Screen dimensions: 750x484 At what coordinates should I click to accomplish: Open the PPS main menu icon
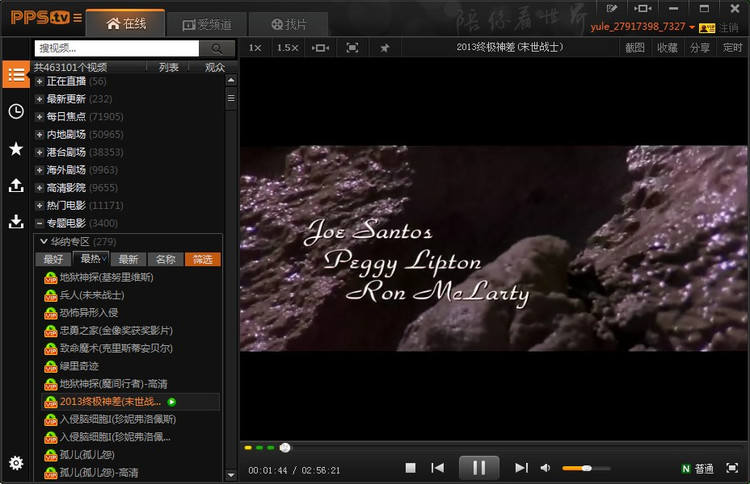pos(77,18)
